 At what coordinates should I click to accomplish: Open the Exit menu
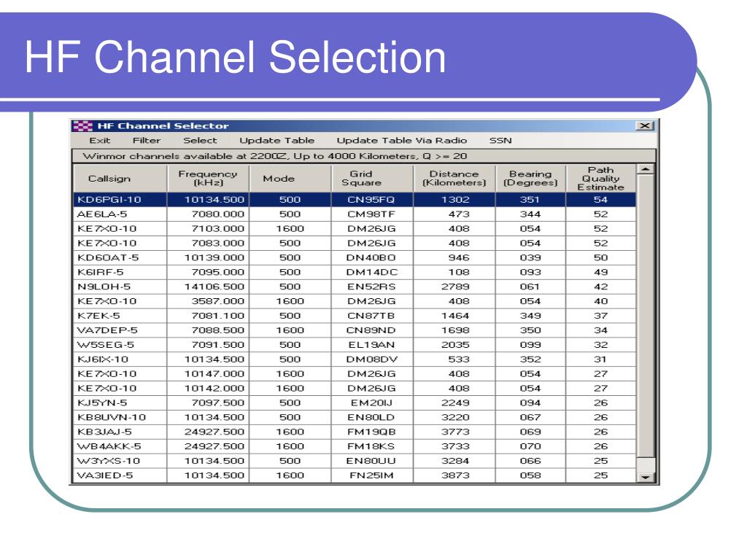99,141
